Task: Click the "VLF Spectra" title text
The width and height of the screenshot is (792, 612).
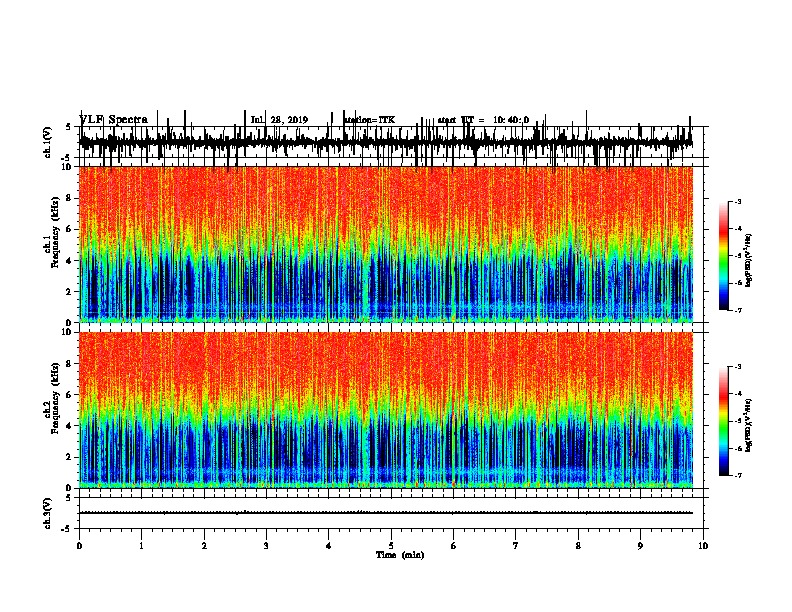Action: 113,120
